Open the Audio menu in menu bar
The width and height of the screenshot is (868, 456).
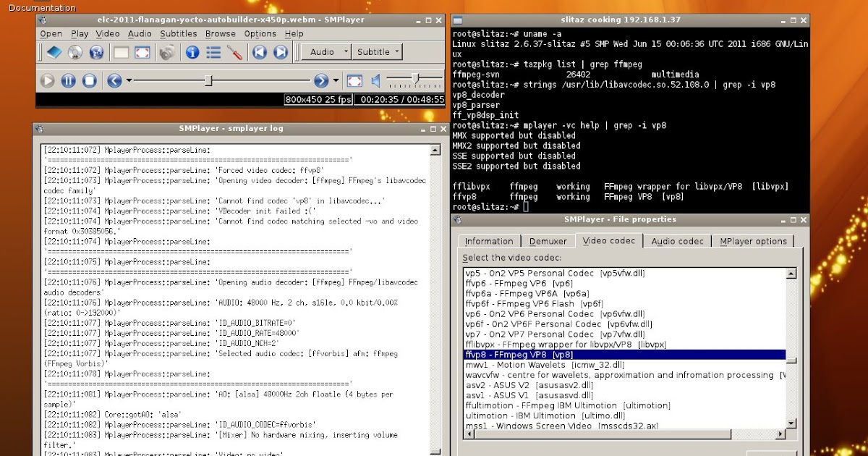click(140, 34)
